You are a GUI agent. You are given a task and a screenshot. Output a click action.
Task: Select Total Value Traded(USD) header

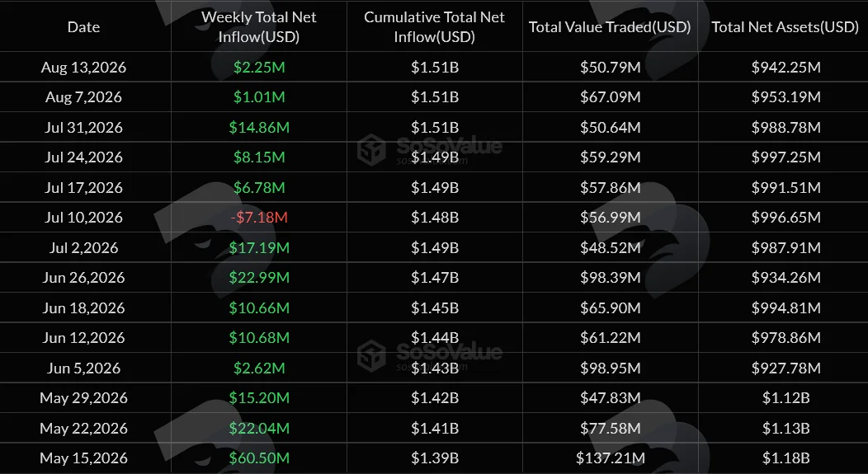point(610,27)
